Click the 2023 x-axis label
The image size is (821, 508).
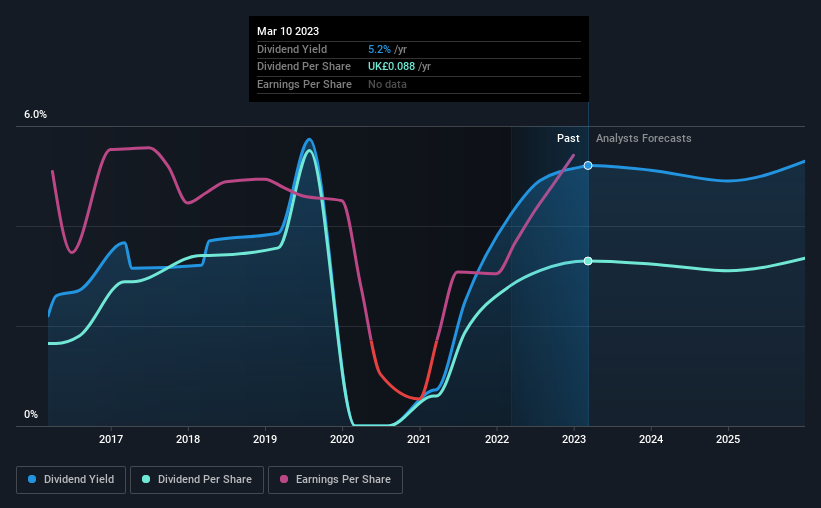pyautogui.click(x=574, y=439)
